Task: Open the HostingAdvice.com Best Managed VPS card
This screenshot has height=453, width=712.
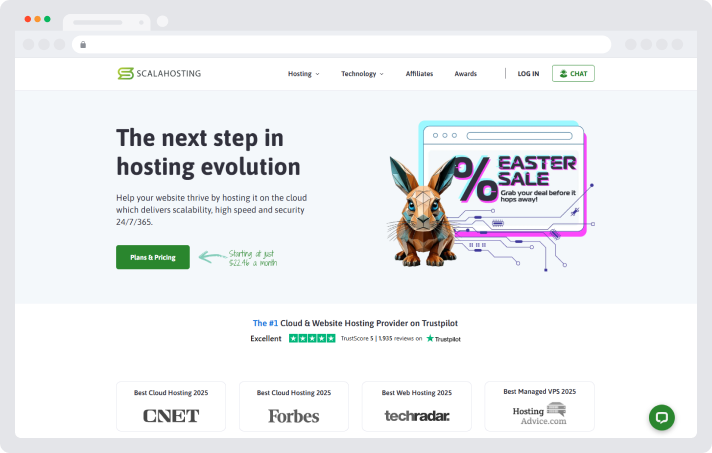Action: pos(539,406)
